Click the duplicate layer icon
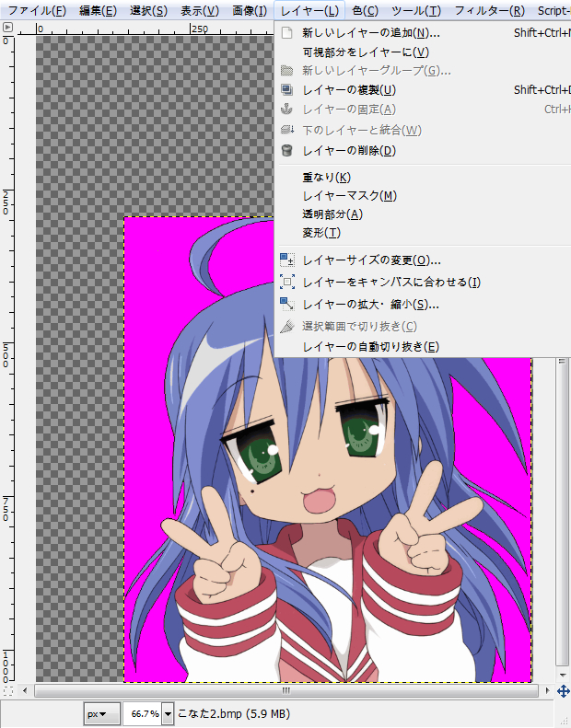This screenshot has height=728, width=571. pyautogui.click(x=287, y=89)
